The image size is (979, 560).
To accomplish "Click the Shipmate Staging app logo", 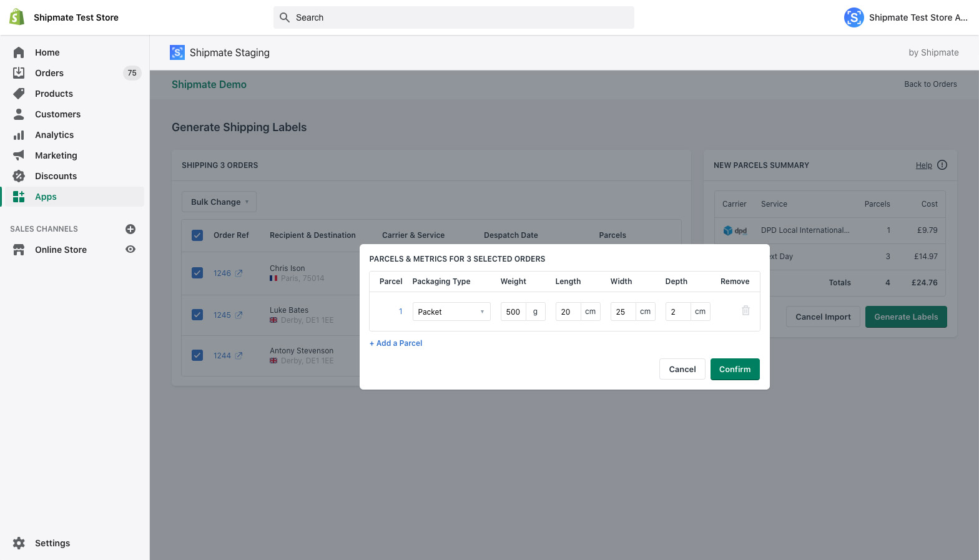I will click(x=177, y=52).
